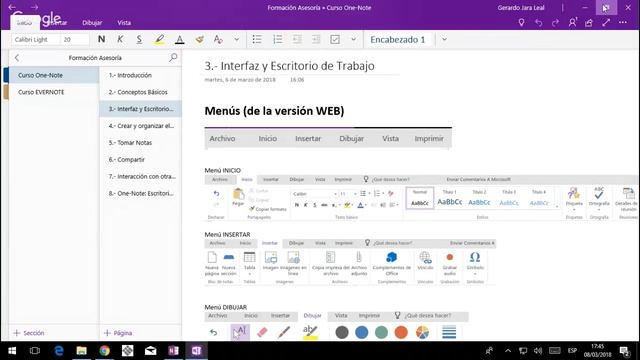Screen dimensions: 640x360
Task: Open the Windows Start menu
Action: pos(12,351)
